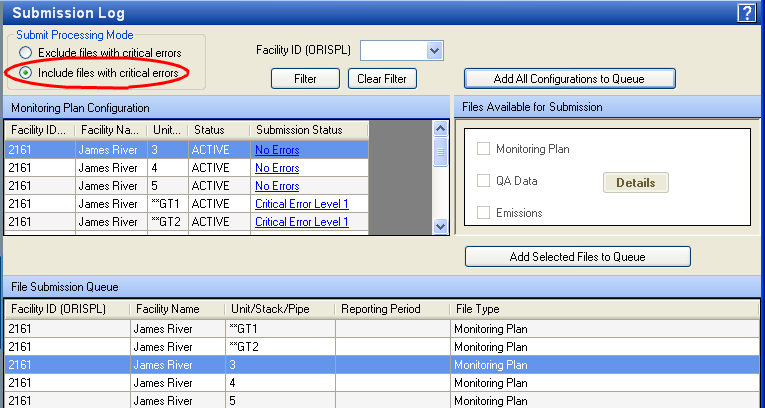This screenshot has width=765, height=408.
Task: Select unit 3 row in File Submission Queue
Action: [382, 365]
